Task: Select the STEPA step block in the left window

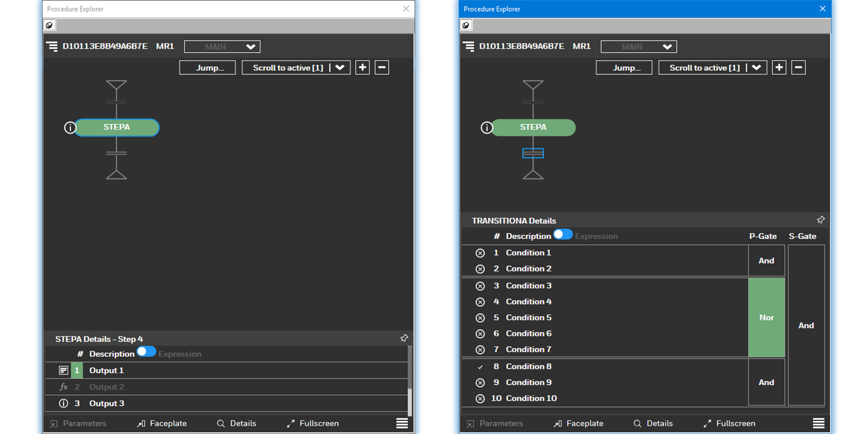Action: [x=117, y=127]
